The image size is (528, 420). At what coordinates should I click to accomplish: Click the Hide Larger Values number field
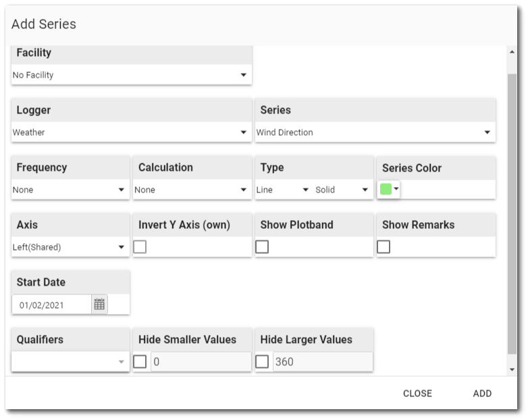[x=323, y=362]
